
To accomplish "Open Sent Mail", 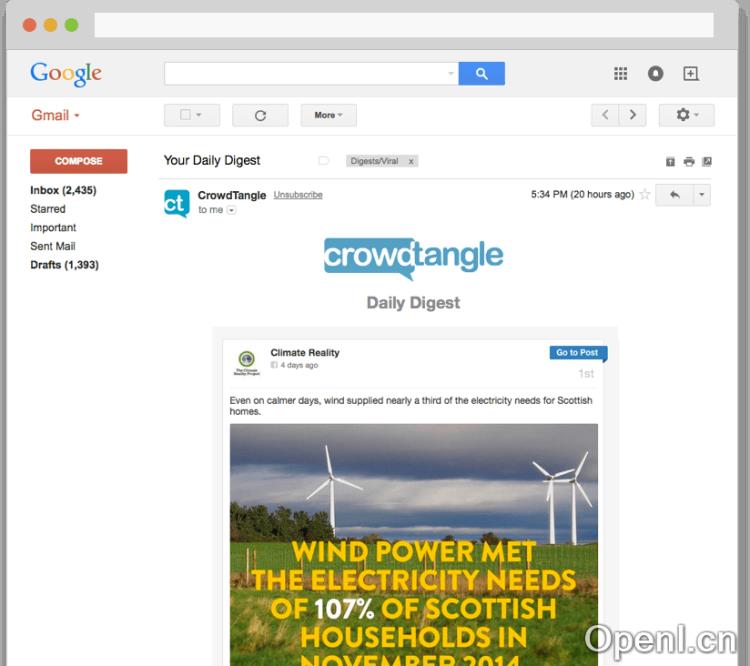I will coord(53,246).
